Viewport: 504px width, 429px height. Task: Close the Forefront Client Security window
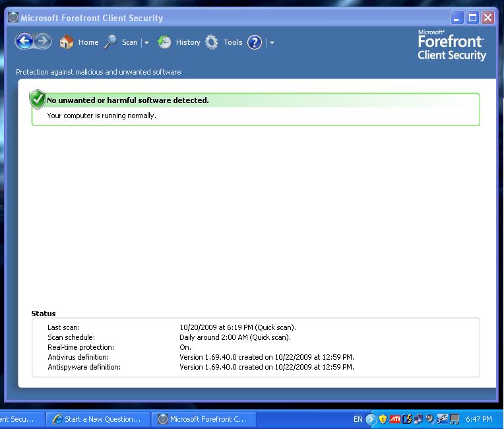(x=488, y=17)
